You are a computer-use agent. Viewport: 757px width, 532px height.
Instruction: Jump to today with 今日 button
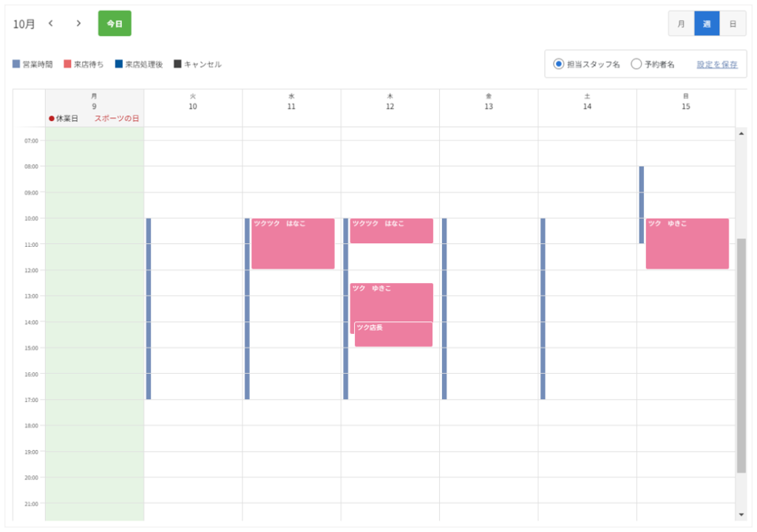[115, 24]
